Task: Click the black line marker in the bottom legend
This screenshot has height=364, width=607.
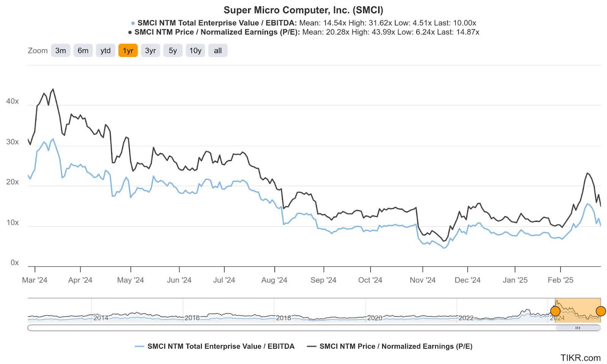Action: click(311, 346)
